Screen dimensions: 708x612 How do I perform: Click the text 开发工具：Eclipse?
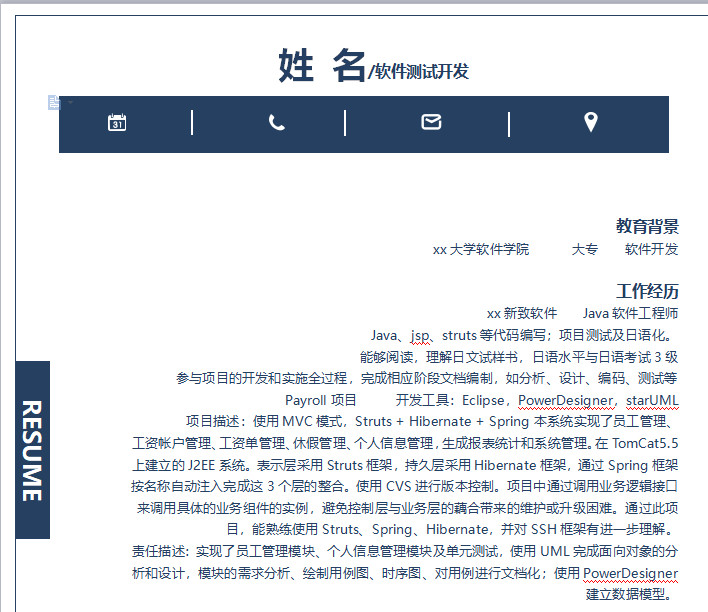pos(450,400)
